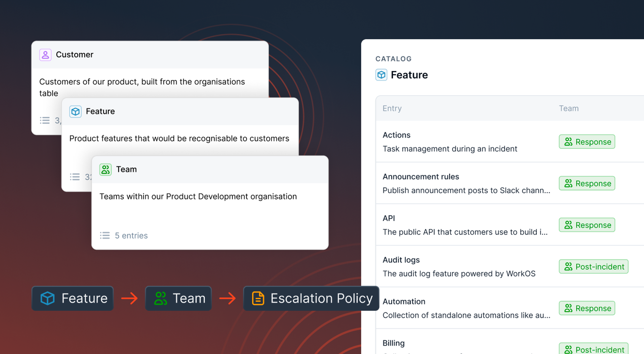Click the 5 entries link on Team card
The height and width of the screenshot is (354, 644).
131,235
